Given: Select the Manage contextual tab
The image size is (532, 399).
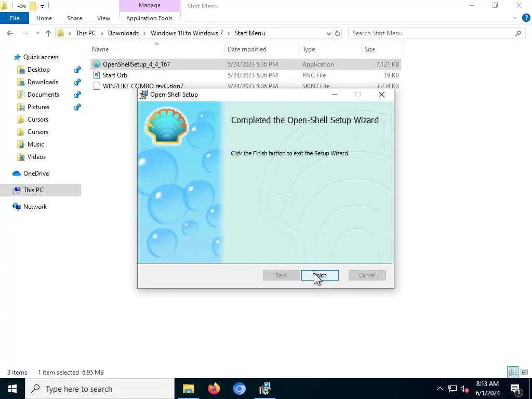Looking at the screenshot, I should (149, 5).
